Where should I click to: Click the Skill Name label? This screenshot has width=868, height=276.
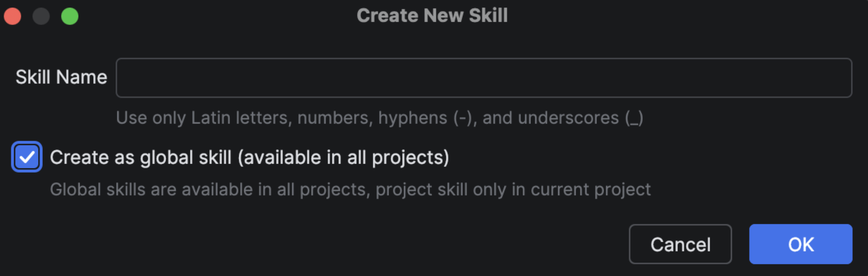(x=61, y=77)
